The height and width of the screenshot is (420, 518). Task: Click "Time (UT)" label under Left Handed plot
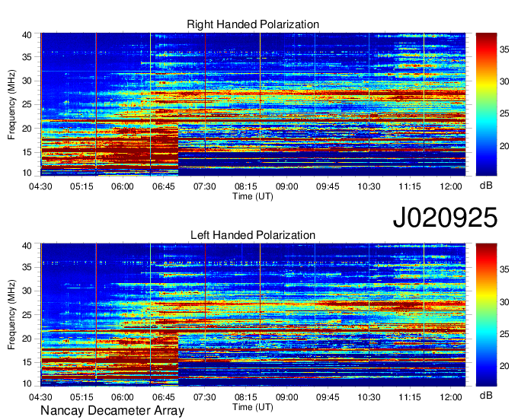coord(253,407)
